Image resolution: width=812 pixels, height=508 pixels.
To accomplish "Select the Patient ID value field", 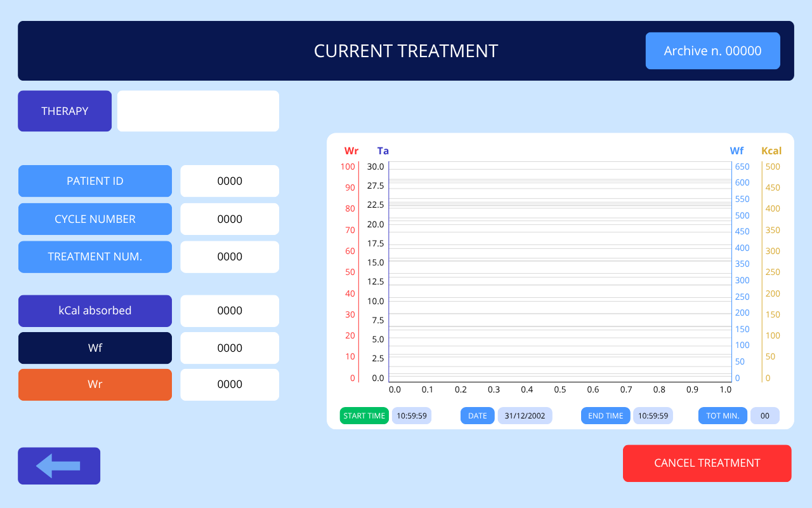I will click(230, 181).
